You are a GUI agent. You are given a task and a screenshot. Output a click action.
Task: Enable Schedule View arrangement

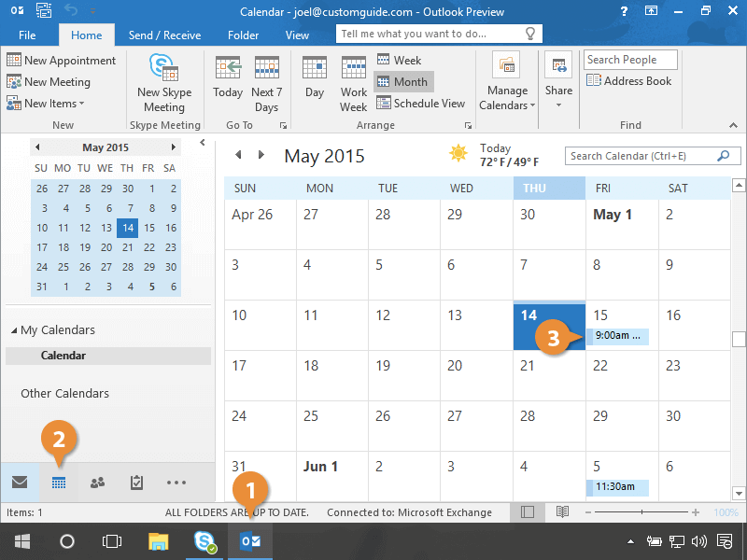(x=420, y=104)
